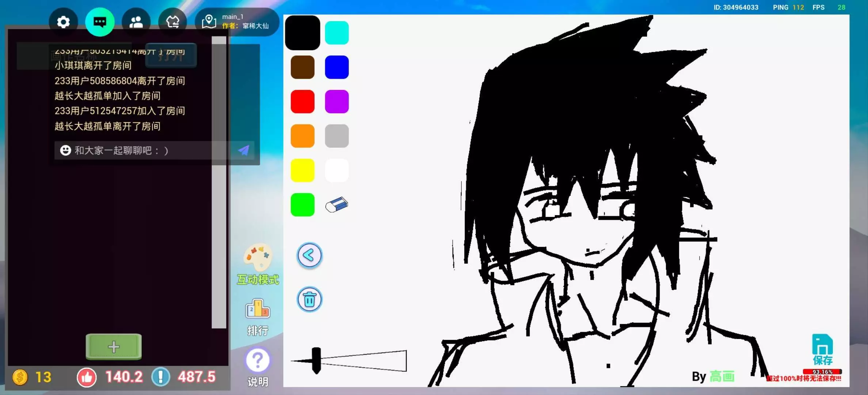This screenshot has height=395, width=868.
Task: Clear canvas with trash icon
Action: click(x=309, y=300)
